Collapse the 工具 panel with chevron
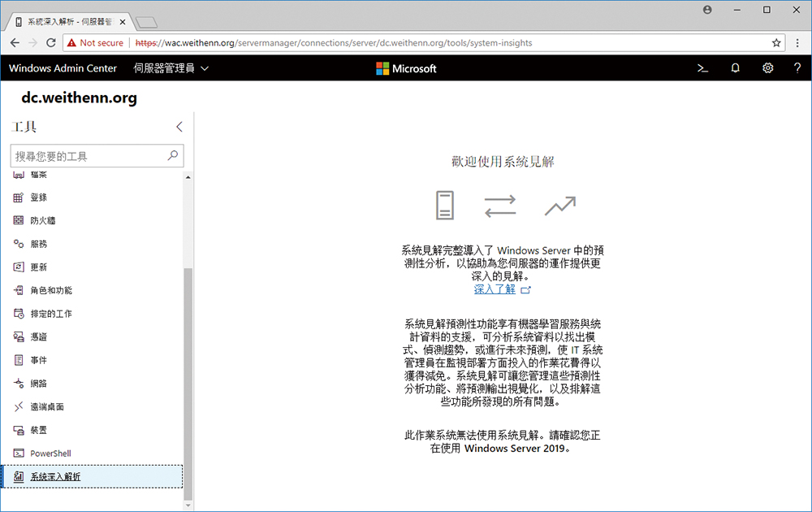The image size is (812, 512). [179, 127]
